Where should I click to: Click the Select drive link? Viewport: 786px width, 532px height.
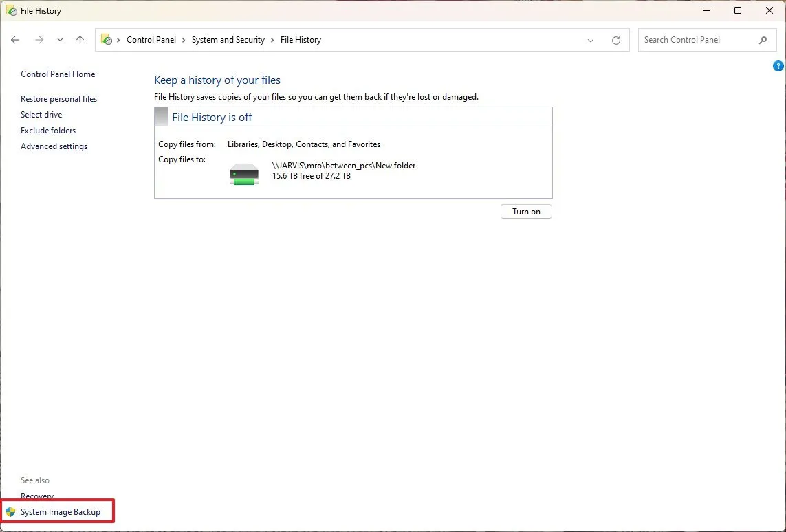point(41,114)
